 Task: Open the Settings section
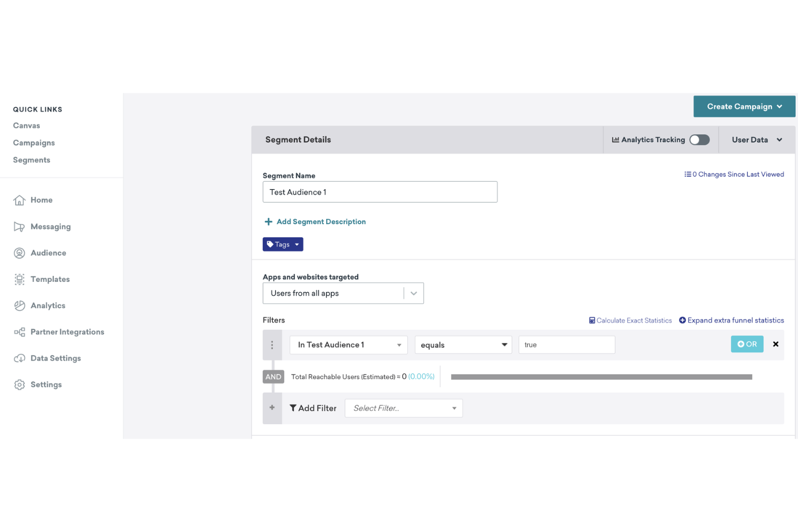(x=46, y=384)
